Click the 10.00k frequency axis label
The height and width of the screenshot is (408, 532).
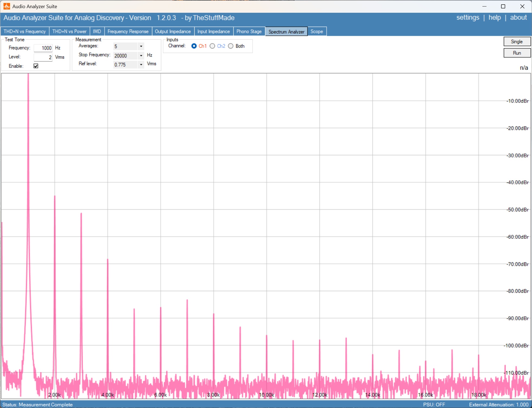(267, 395)
